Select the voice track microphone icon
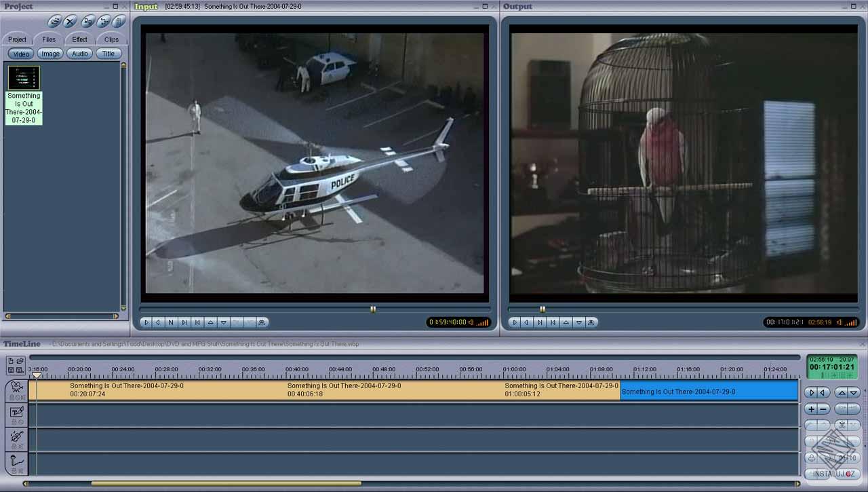The height and width of the screenshot is (492, 868). pyautogui.click(x=16, y=461)
